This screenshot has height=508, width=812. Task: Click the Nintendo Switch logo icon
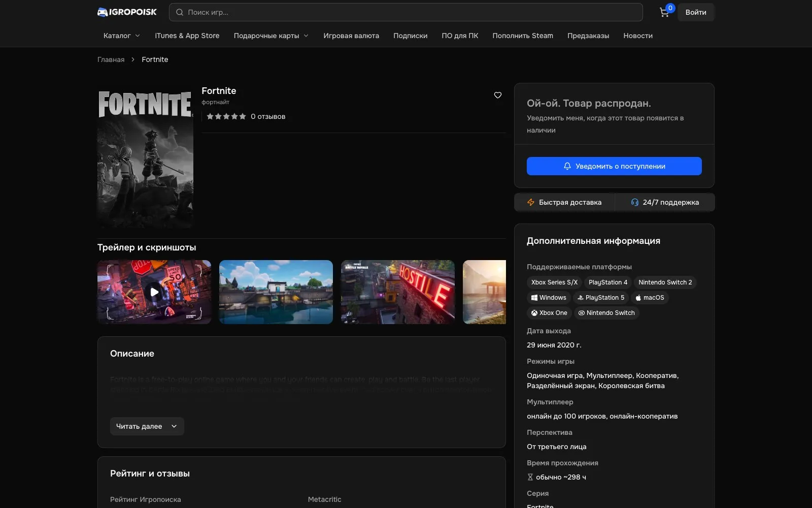tap(582, 313)
